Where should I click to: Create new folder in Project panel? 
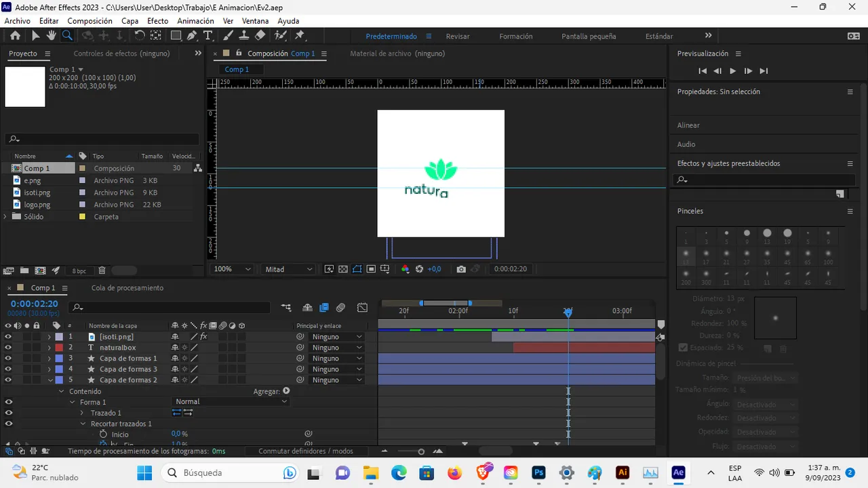click(x=24, y=270)
